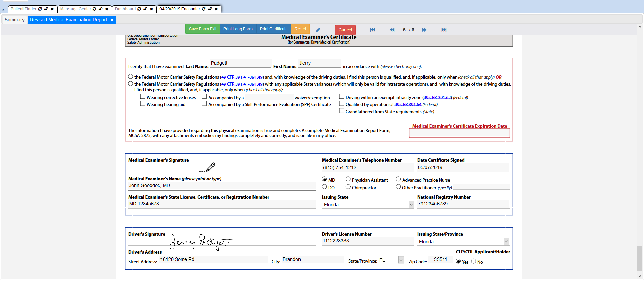Refresh the 04/23/2019 Encounter tab

point(203,9)
